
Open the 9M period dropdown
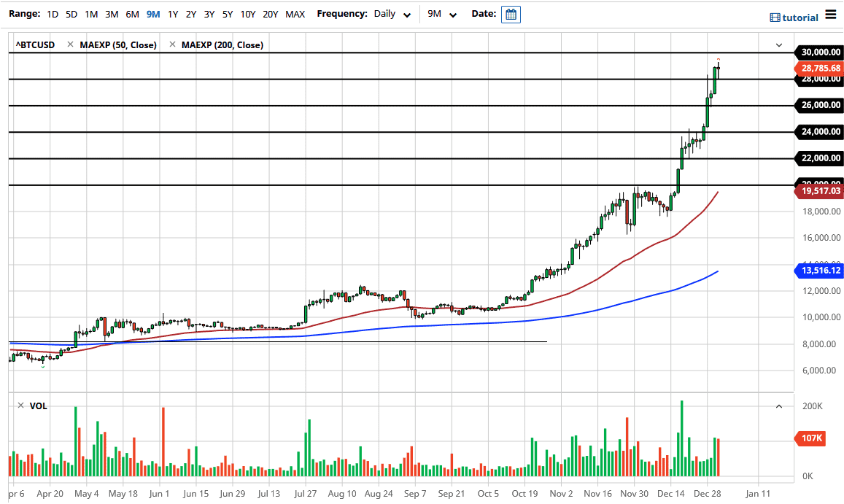click(x=442, y=14)
